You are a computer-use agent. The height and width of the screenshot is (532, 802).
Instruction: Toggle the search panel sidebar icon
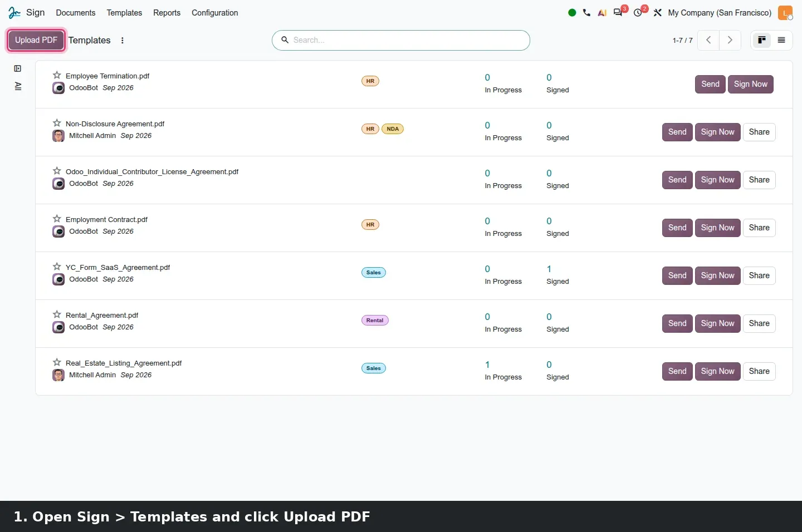(x=18, y=68)
